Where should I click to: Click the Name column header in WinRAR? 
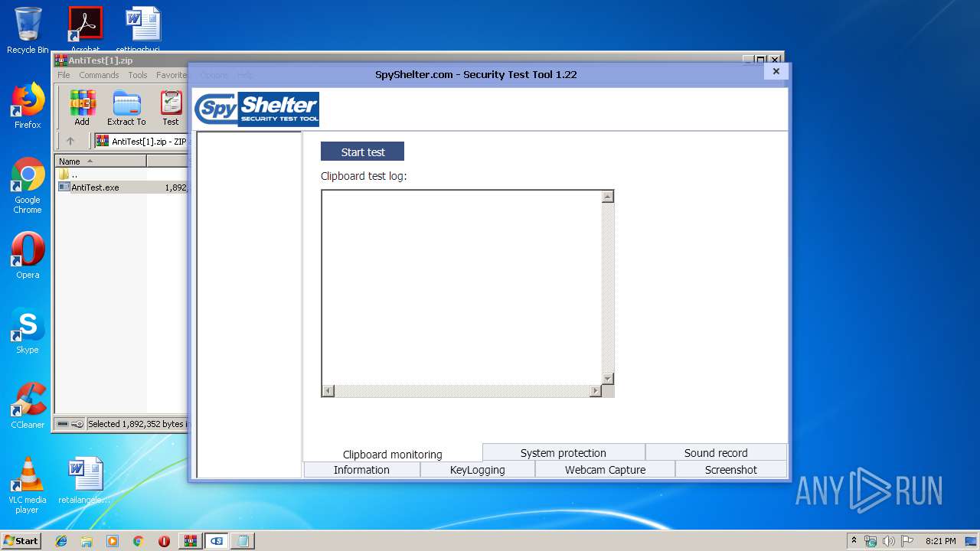pyautogui.click(x=100, y=161)
